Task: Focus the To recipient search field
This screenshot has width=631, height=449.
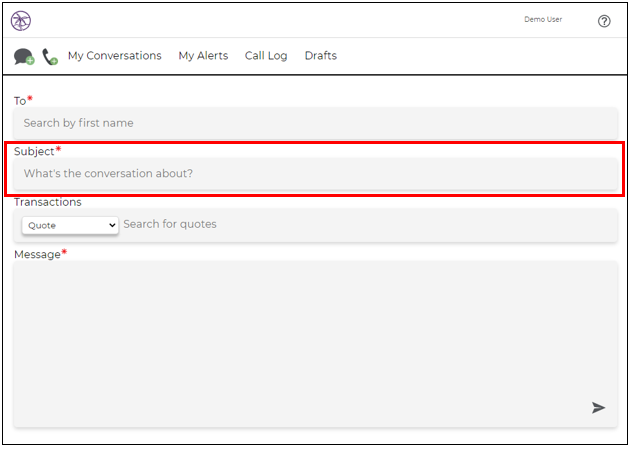Action: click(316, 123)
